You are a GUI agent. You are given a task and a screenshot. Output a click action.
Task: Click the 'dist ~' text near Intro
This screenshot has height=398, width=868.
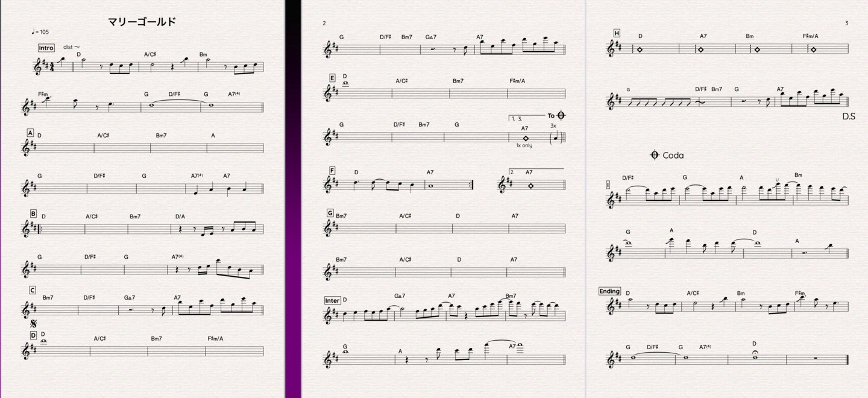pos(72,47)
